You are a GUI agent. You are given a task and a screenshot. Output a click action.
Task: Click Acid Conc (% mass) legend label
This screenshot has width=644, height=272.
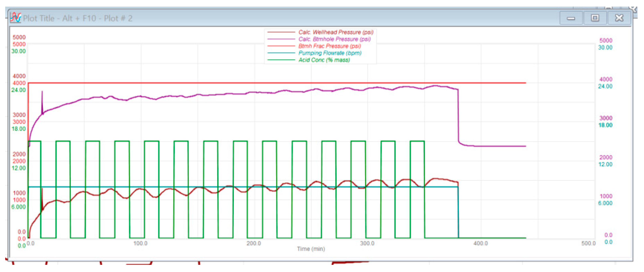click(x=324, y=60)
